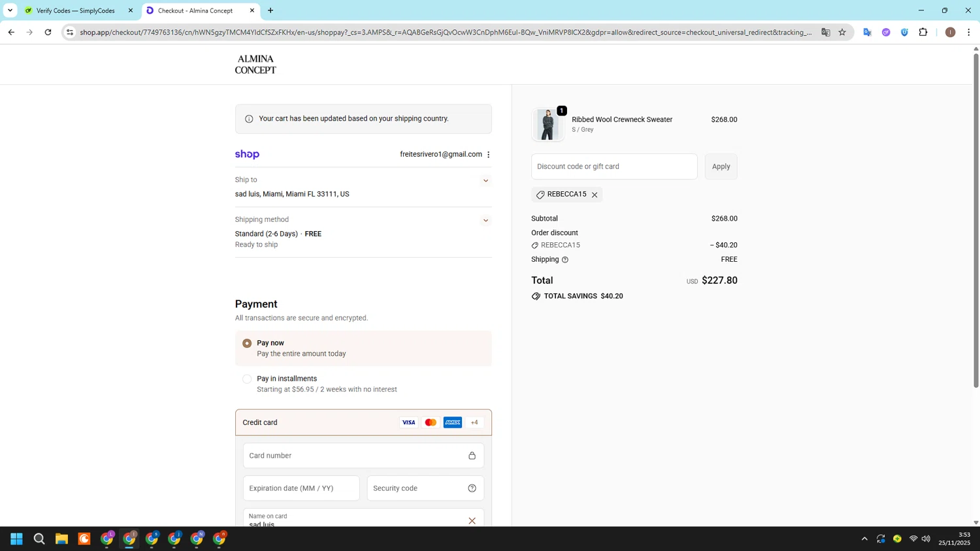Click the Visa card icon
This screenshot has width=980, height=551.
pos(408,422)
